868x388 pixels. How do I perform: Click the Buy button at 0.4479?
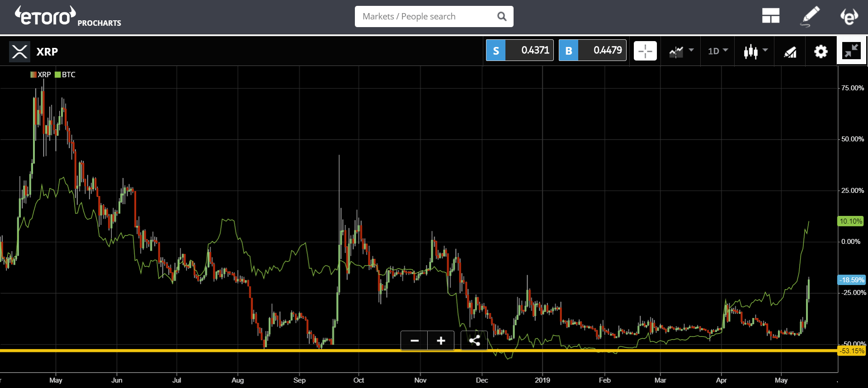pos(592,51)
